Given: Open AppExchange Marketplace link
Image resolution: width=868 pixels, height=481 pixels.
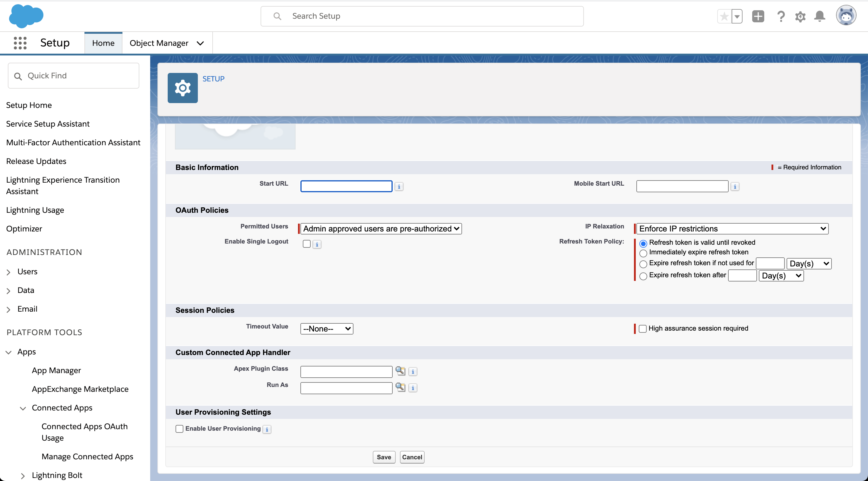Looking at the screenshot, I should 80,389.
